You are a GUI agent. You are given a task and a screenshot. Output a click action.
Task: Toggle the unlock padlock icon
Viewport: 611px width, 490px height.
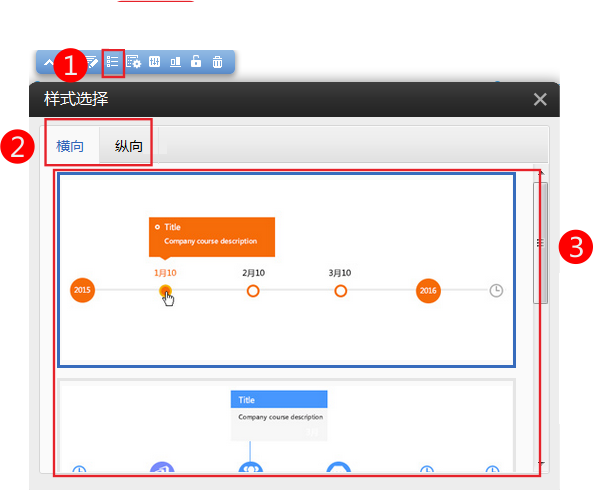(196, 62)
